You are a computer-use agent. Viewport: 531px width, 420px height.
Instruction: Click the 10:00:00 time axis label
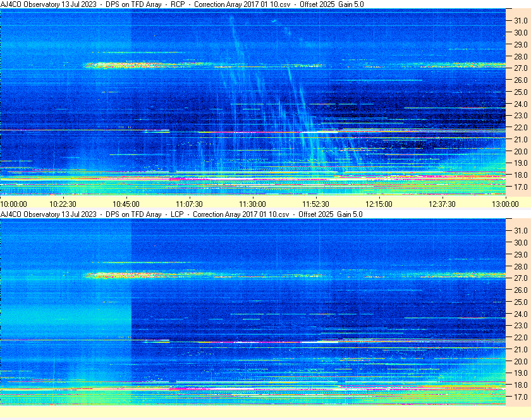13,204
